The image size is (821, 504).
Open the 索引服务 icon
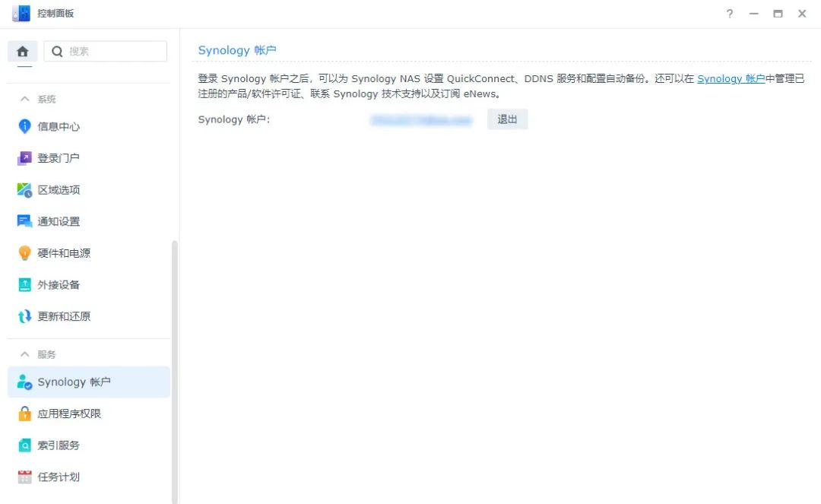point(24,445)
